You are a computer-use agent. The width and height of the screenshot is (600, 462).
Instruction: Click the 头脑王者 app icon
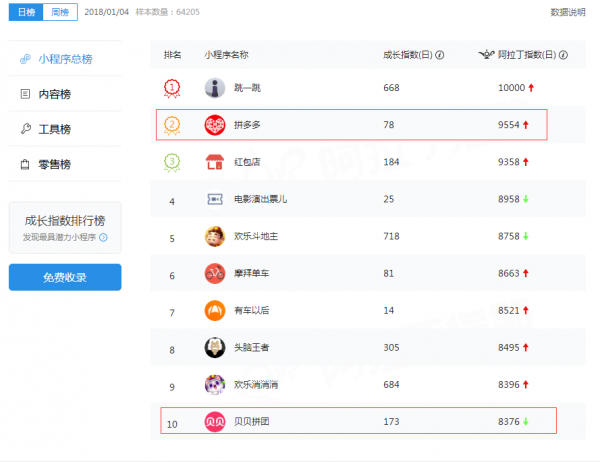point(215,348)
